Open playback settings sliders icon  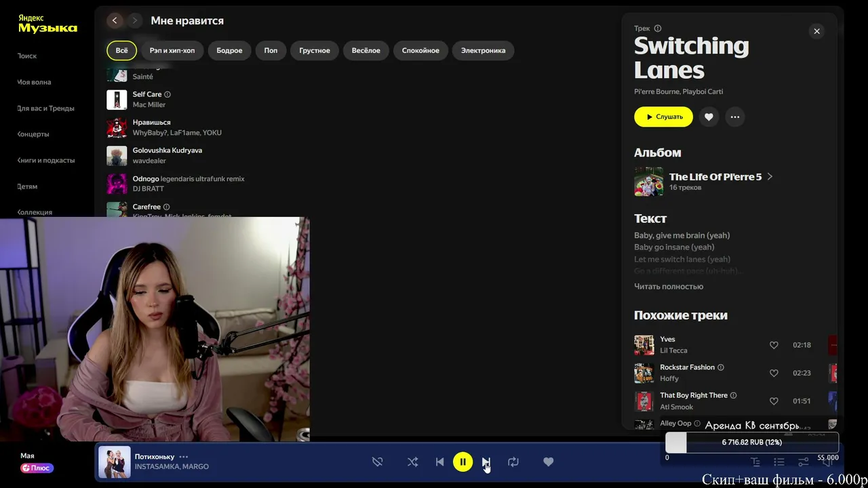click(803, 462)
